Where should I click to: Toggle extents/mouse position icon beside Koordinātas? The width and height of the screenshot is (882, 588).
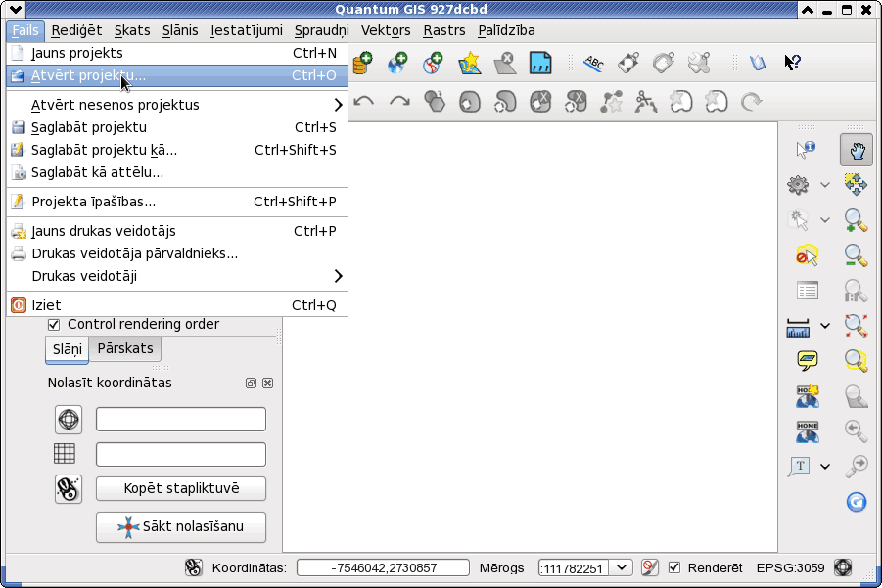194,567
